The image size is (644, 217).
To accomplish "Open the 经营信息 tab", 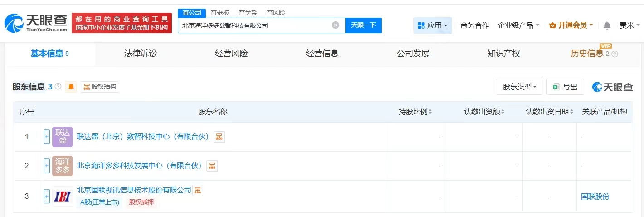I will coord(322,54).
